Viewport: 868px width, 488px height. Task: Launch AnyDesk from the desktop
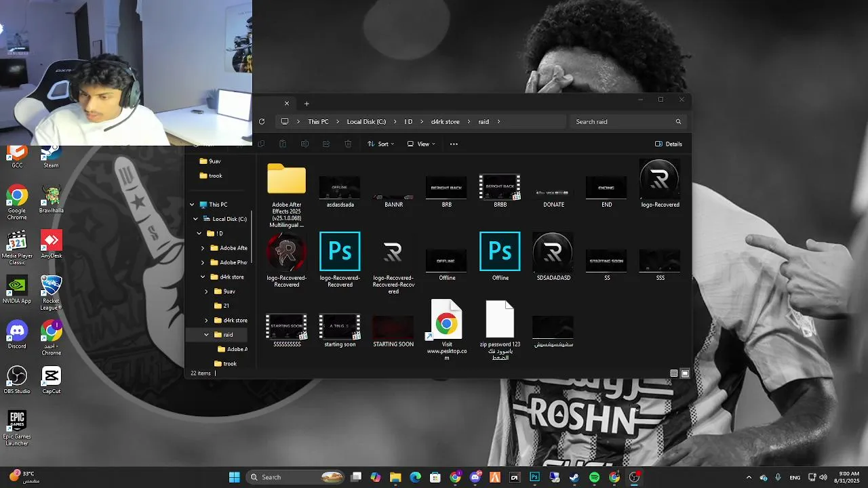coord(51,245)
